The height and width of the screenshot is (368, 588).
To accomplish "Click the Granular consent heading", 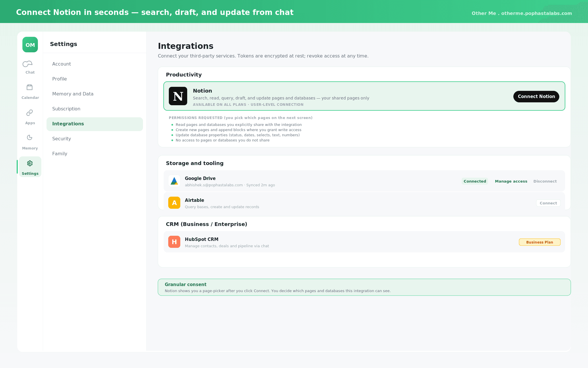I will [185, 284].
